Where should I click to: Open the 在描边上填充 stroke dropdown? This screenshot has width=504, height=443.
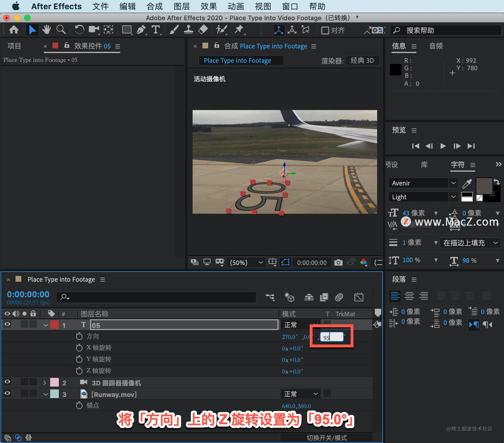pos(470,243)
